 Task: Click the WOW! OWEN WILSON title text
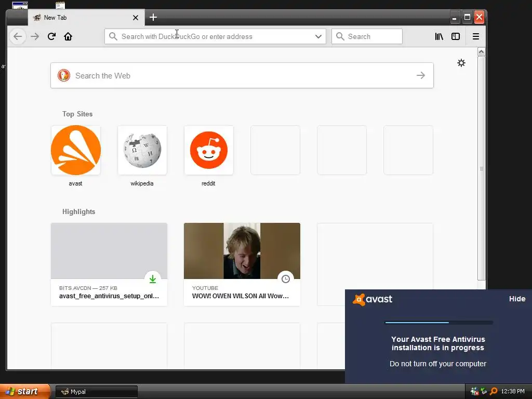coord(240,296)
